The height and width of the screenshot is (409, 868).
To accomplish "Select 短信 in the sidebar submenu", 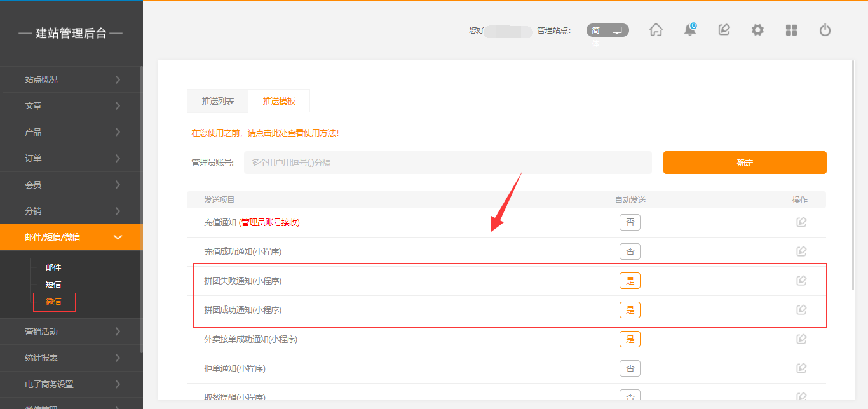I will point(53,285).
